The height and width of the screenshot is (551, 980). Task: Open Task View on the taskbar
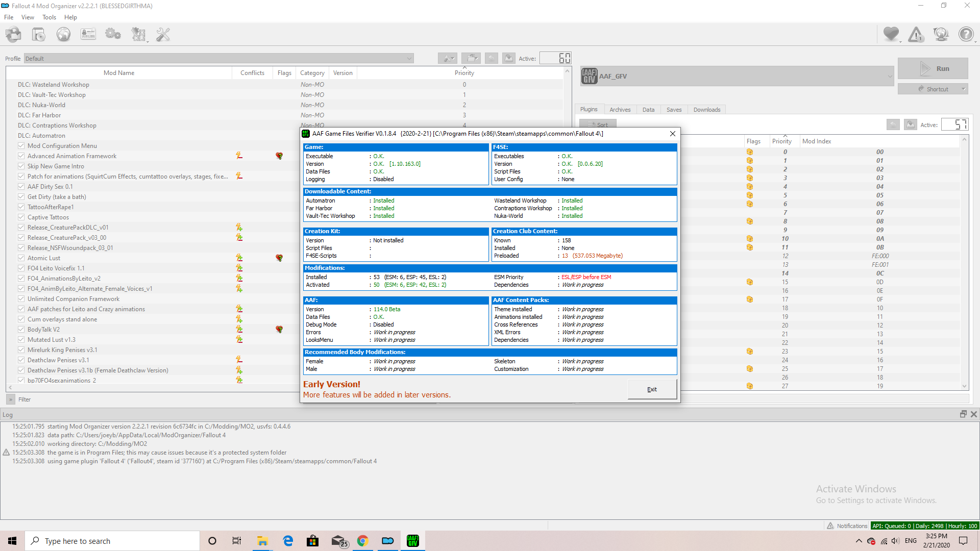click(x=237, y=541)
